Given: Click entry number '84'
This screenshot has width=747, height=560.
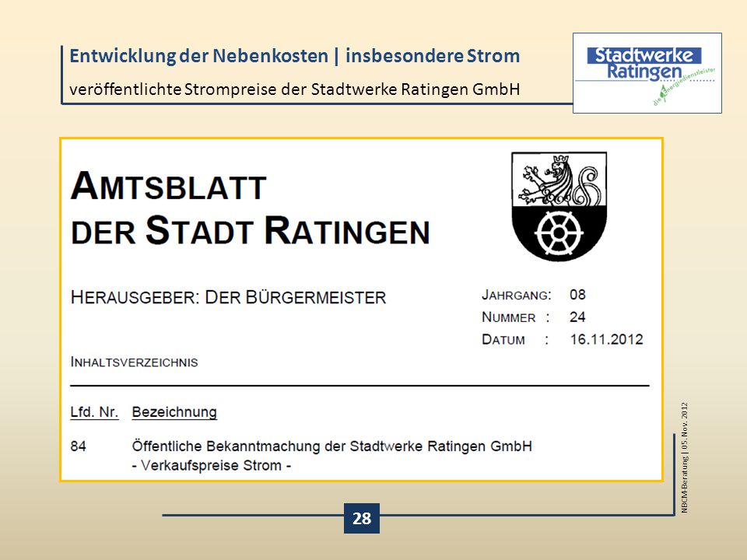Looking at the screenshot, I should tap(78, 446).
